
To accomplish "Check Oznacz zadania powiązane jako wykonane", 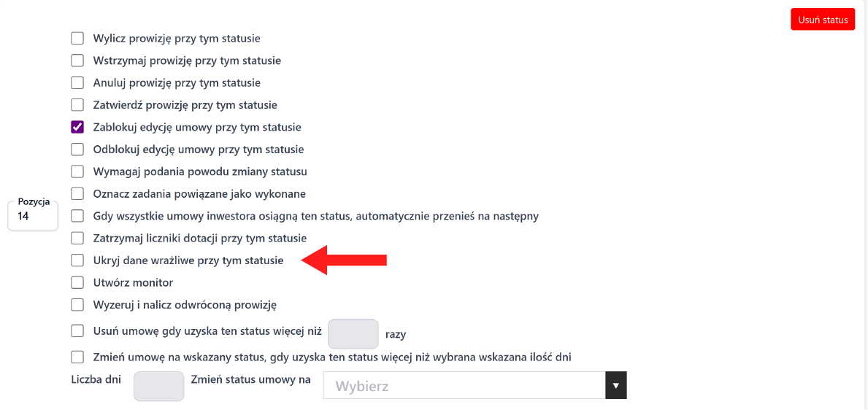I will 77,194.
